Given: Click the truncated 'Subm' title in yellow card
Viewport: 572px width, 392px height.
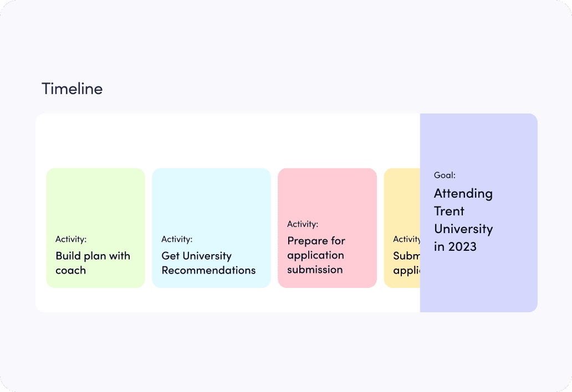Looking at the screenshot, I should tap(407, 256).
